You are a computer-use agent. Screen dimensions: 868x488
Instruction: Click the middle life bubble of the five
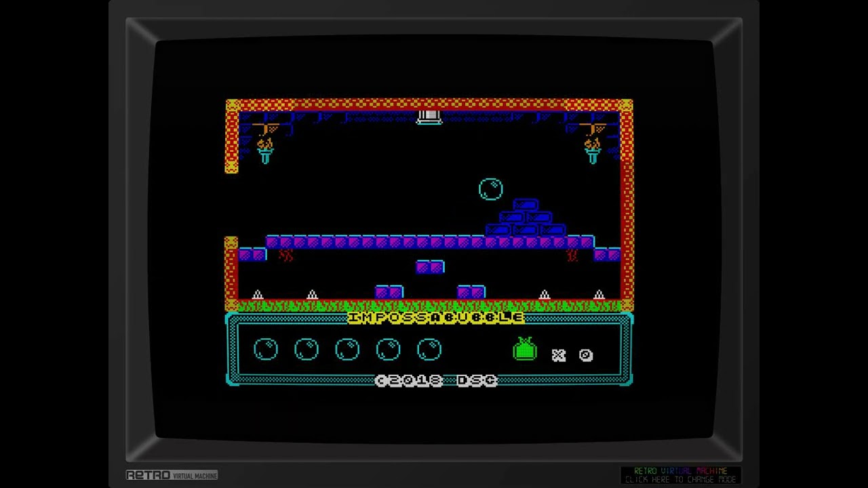point(347,350)
